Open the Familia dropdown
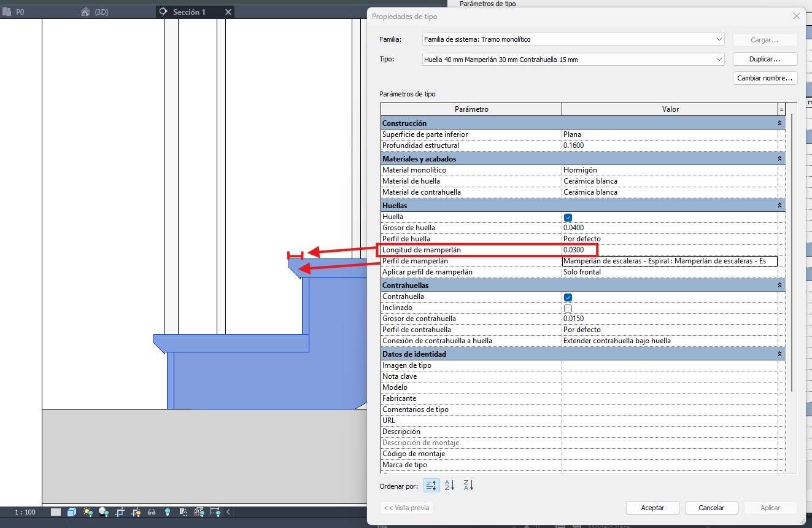Screen dimensions: 812x528 click(x=573, y=39)
